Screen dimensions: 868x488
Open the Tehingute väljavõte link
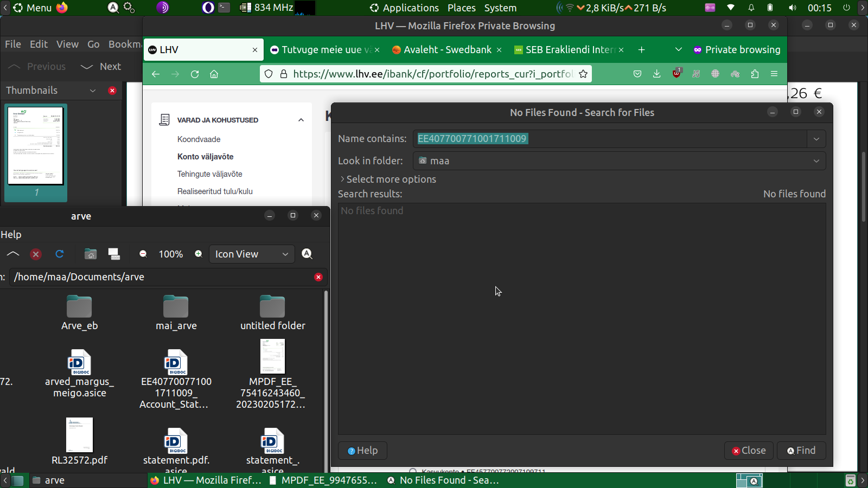pos(209,174)
